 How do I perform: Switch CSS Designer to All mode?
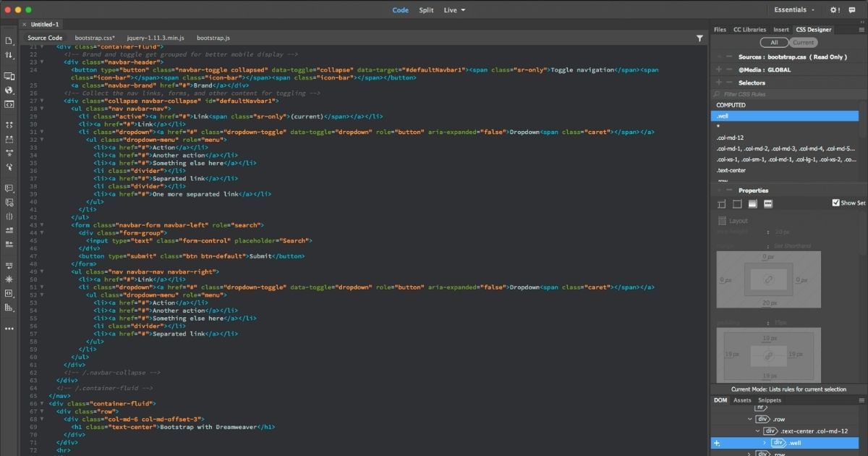coord(774,43)
